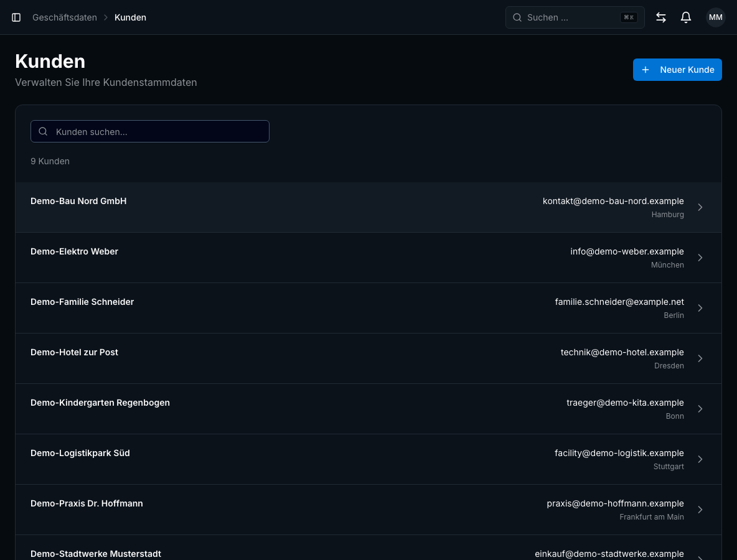The width and height of the screenshot is (737, 560).
Task: Expand the Demo-Praxis Dr. Hoffmann row chevron
Action: point(700,510)
